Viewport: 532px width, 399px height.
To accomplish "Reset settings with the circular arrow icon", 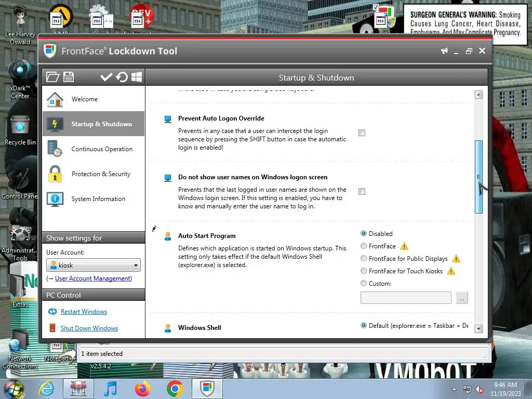I will 122,77.
